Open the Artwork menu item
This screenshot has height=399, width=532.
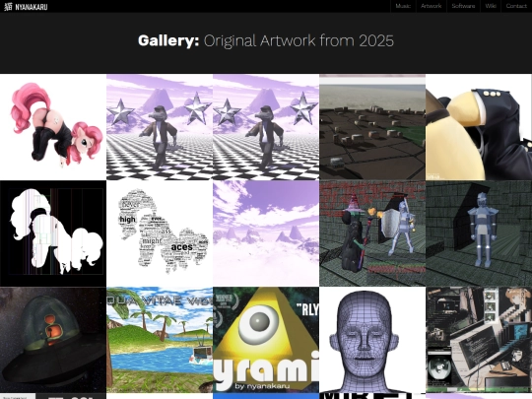[x=431, y=6]
